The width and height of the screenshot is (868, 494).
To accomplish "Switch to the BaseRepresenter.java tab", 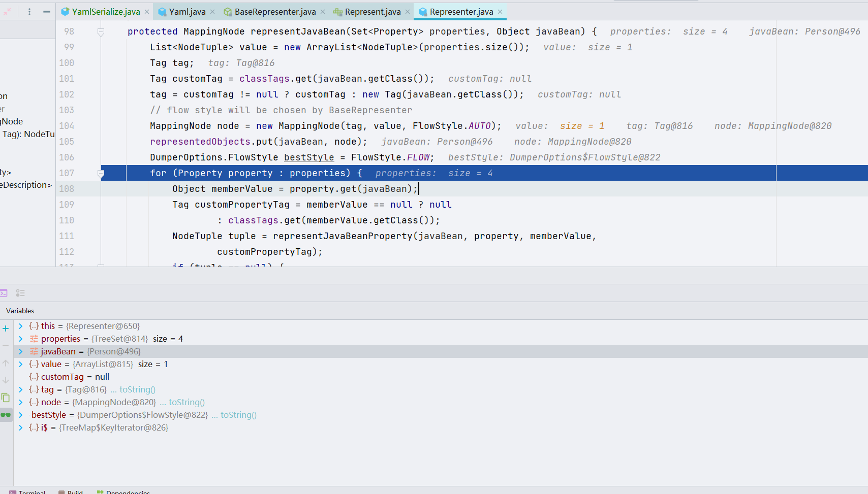I will [x=274, y=12].
